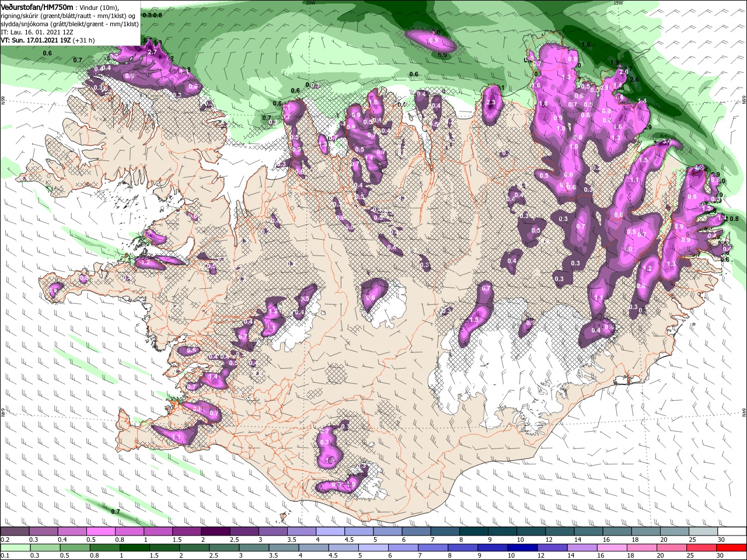747x560 pixels.
Task: Select the 1.5–2 magenta-purple swatch, upper legend row
Action: [x=187, y=531]
